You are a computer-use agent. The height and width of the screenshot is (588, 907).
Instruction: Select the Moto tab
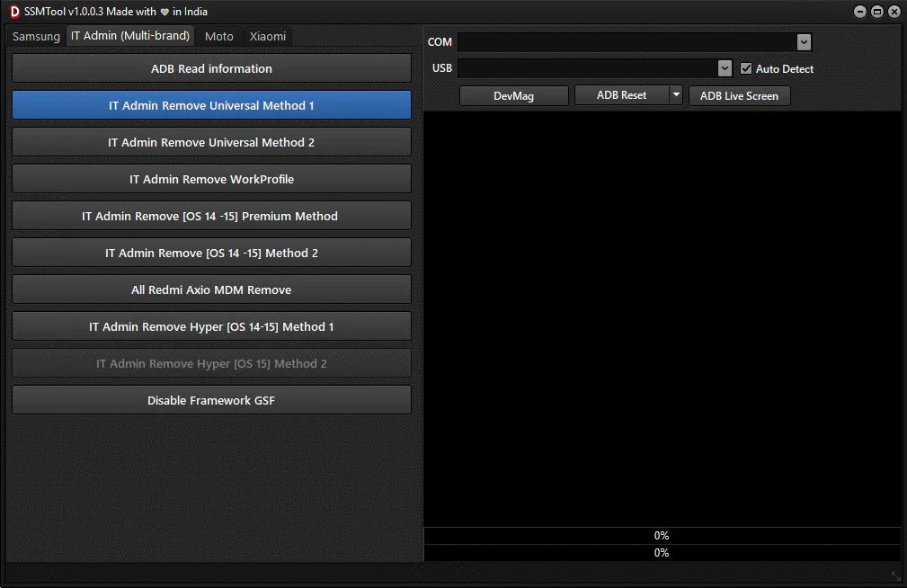pyautogui.click(x=218, y=37)
